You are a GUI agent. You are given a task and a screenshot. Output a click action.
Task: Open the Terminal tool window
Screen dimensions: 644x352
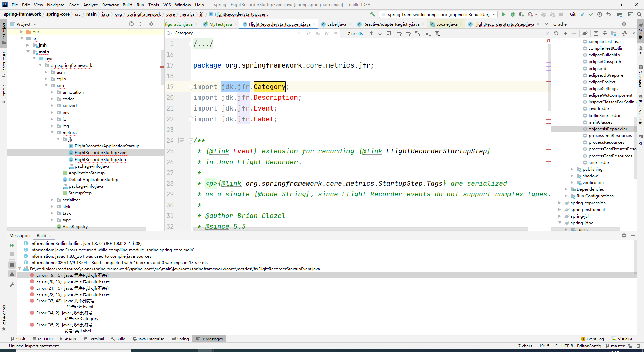(94, 339)
